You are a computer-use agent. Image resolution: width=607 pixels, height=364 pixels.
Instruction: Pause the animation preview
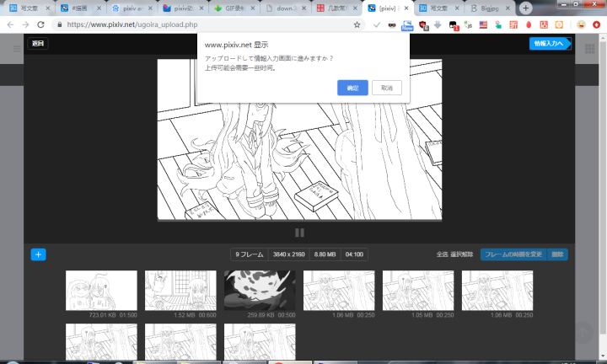tap(299, 233)
